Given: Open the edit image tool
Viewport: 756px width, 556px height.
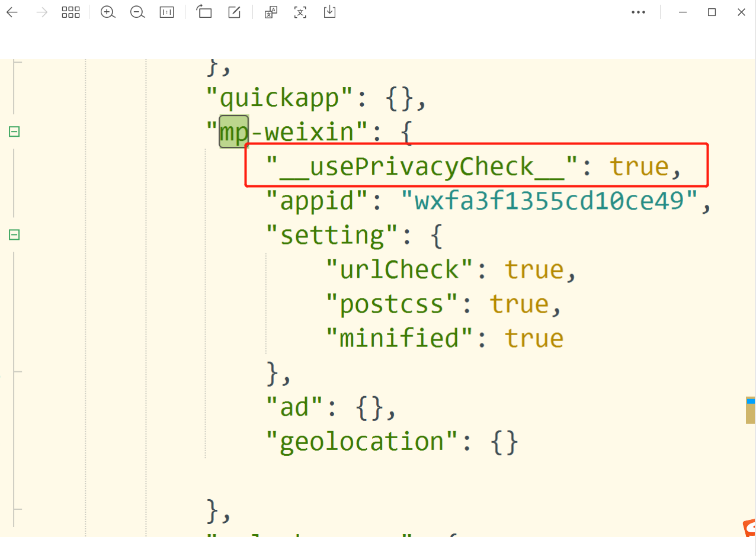Looking at the screenshot, I should pos(235,12).
